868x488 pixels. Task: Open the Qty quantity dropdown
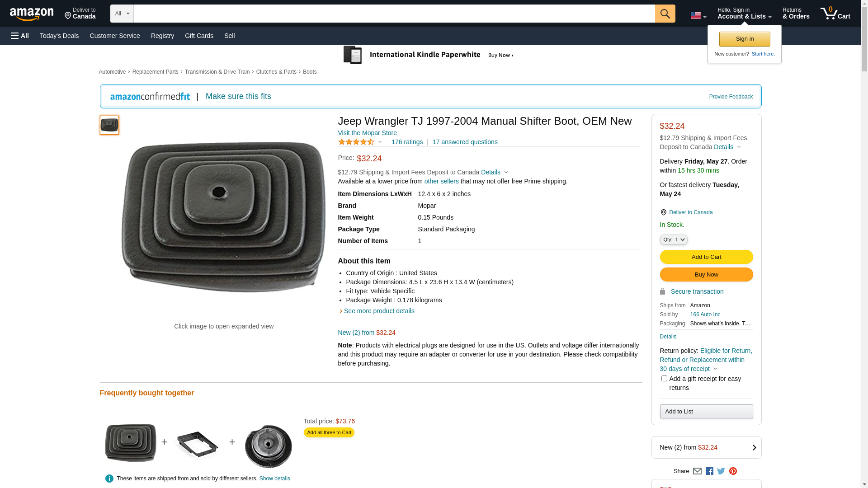(x=673, y=239)
